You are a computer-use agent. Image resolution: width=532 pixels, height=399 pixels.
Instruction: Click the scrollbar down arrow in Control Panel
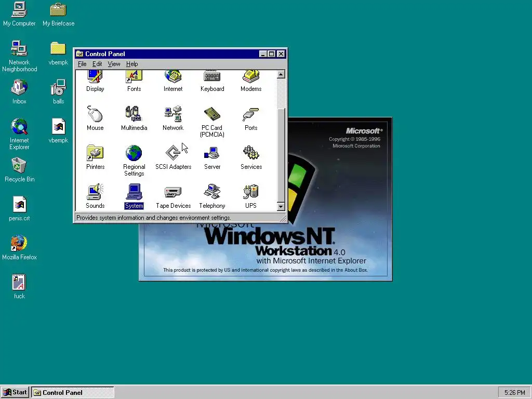pyautogui.click(x=281, y=206)
